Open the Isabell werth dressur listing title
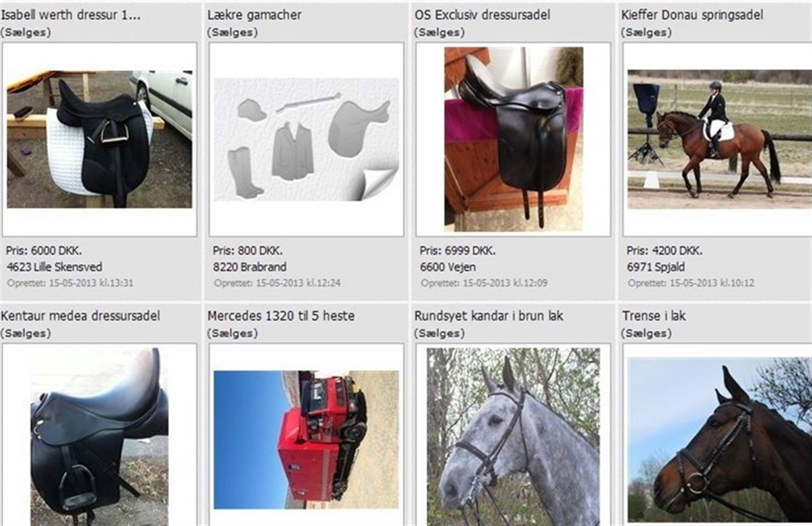The width and height of the screenshot is (812, 526). [x=71, y=15]
